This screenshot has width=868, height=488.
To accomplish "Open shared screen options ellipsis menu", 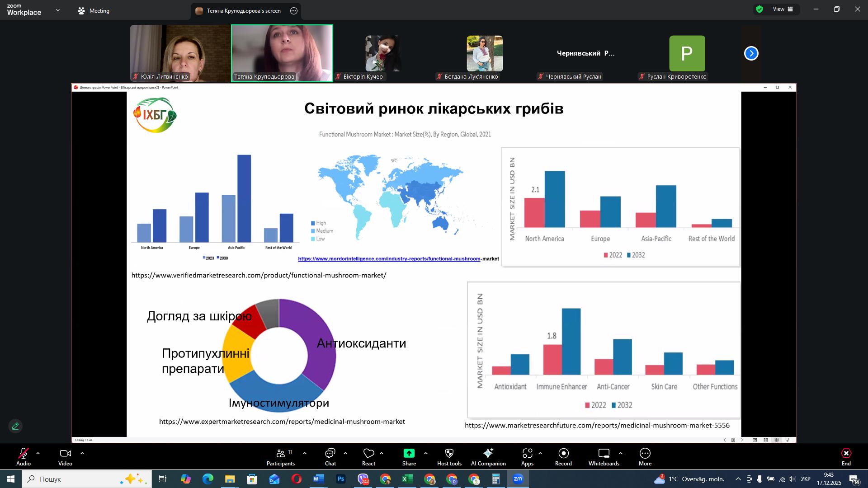I will 294,11.
